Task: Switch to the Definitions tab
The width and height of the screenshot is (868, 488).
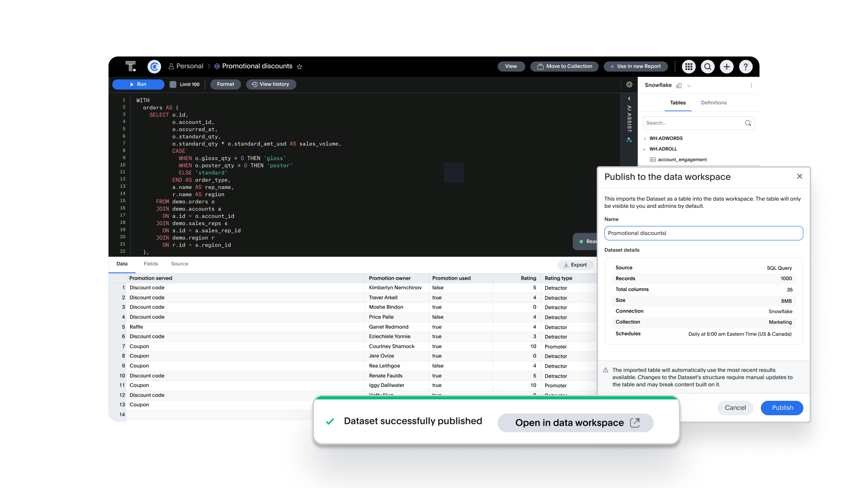Action: click(x=713, y=102)
